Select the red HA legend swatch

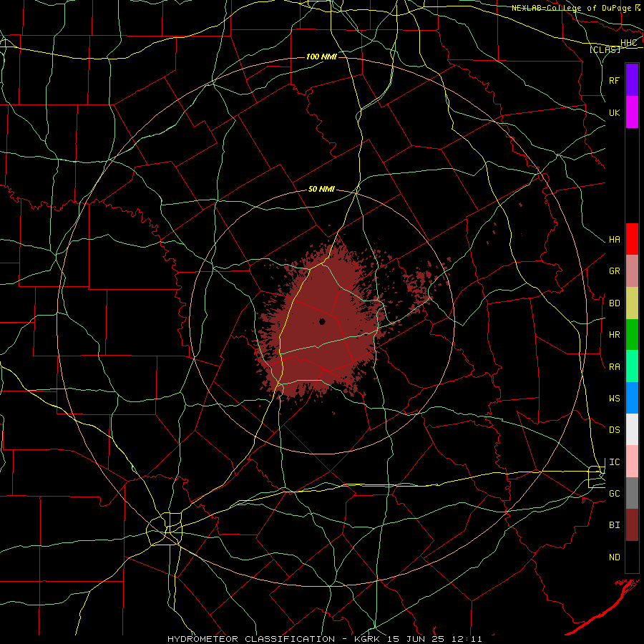[632, 239]
